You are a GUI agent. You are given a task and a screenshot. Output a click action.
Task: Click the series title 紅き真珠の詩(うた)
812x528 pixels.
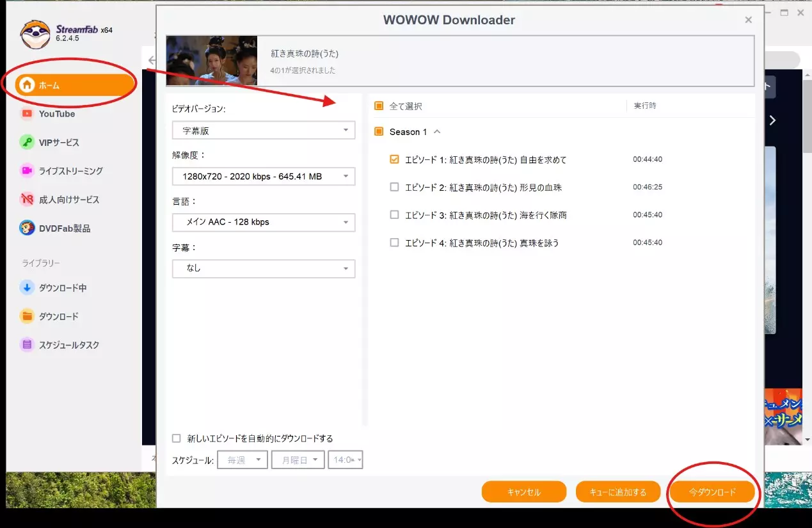pyautogui.click(x=305, y=54)
